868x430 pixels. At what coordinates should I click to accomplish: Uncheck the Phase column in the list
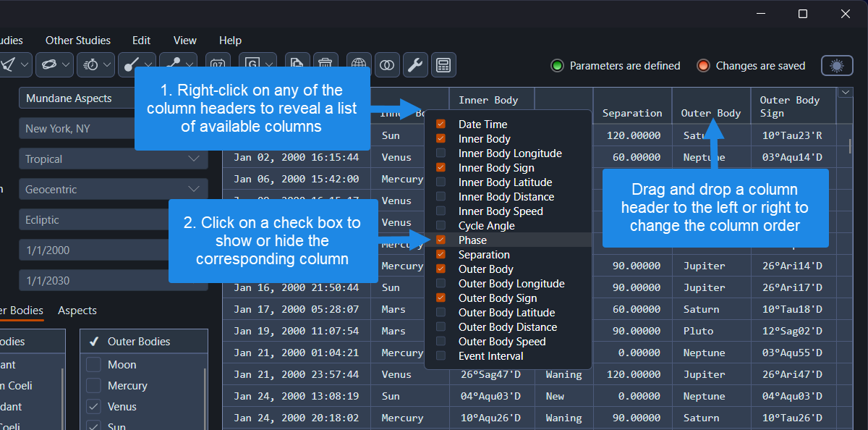coord(441,240)
